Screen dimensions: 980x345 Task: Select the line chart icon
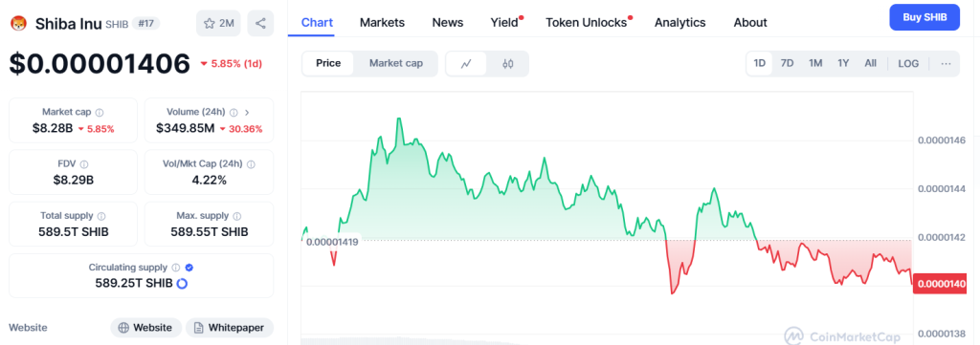click(x=466, y=64)
